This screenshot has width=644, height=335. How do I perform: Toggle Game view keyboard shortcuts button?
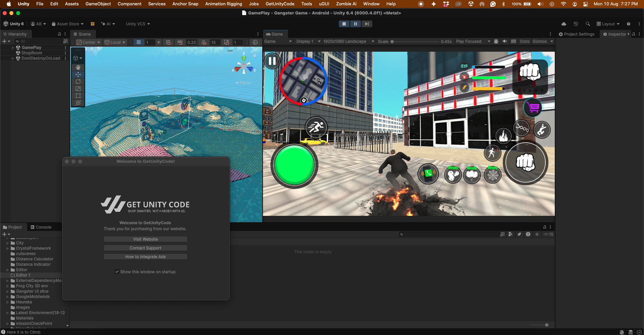[x=514, y=41]
